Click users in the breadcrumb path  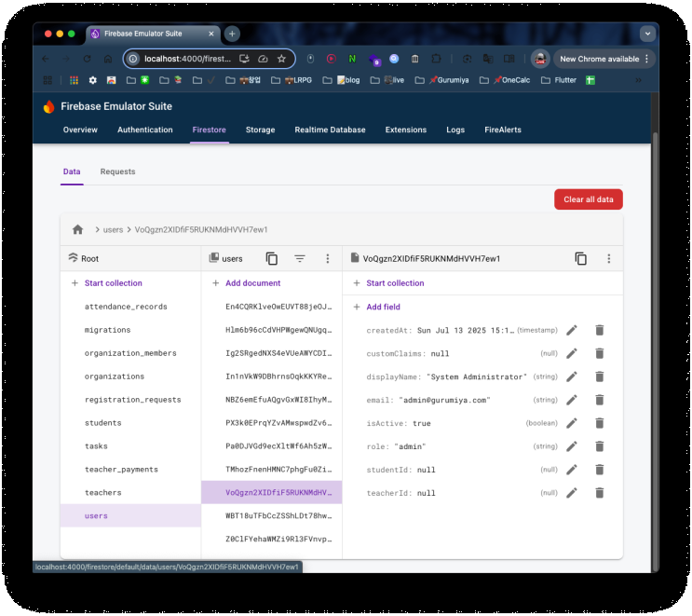[x=113, y=229]
